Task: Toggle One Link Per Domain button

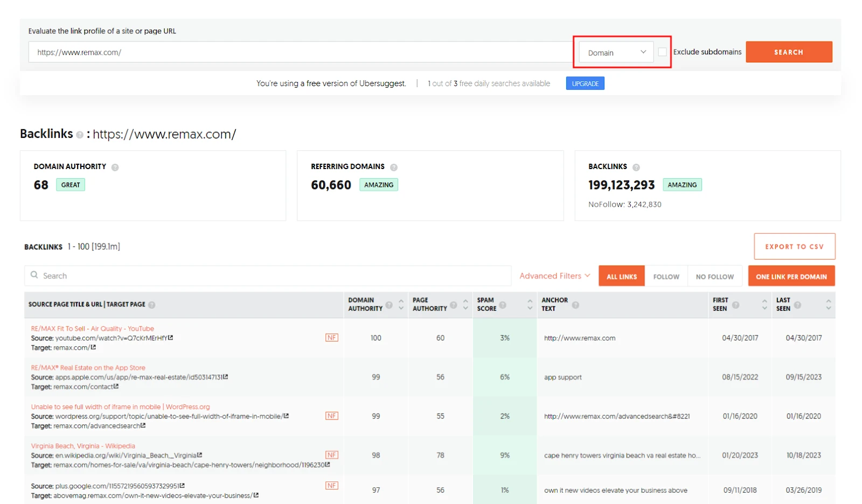Action: coord(791,276)
